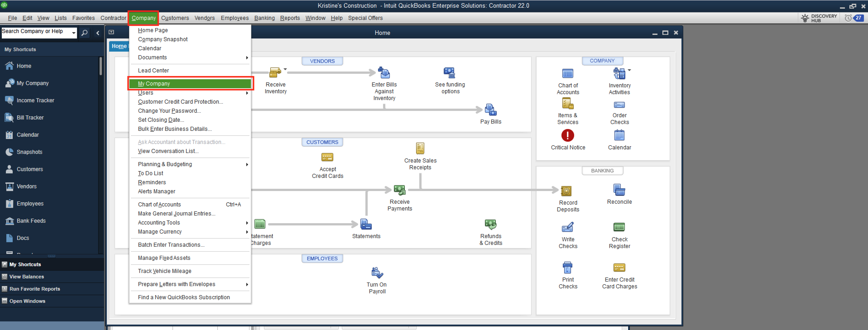Screen dimensions: 868x330
Task: Open the search box dropdown arrow
Action: [x=73, y=33]
